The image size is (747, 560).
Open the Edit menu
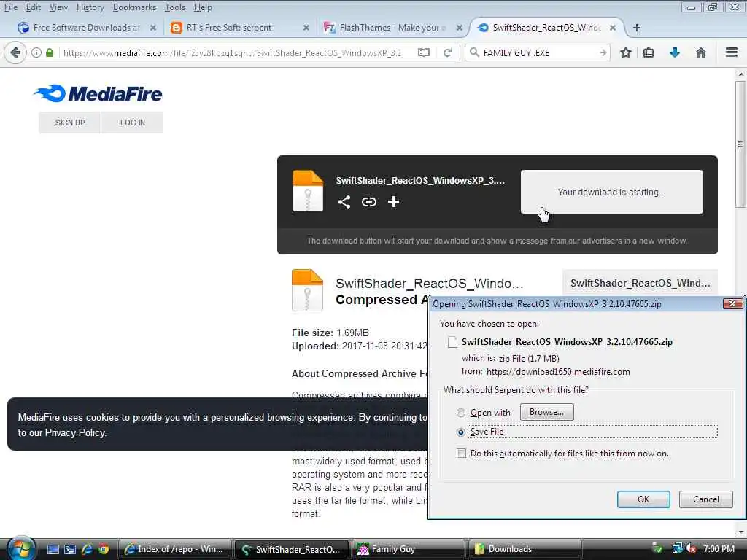pyautogui.click(x=33, y=7)
